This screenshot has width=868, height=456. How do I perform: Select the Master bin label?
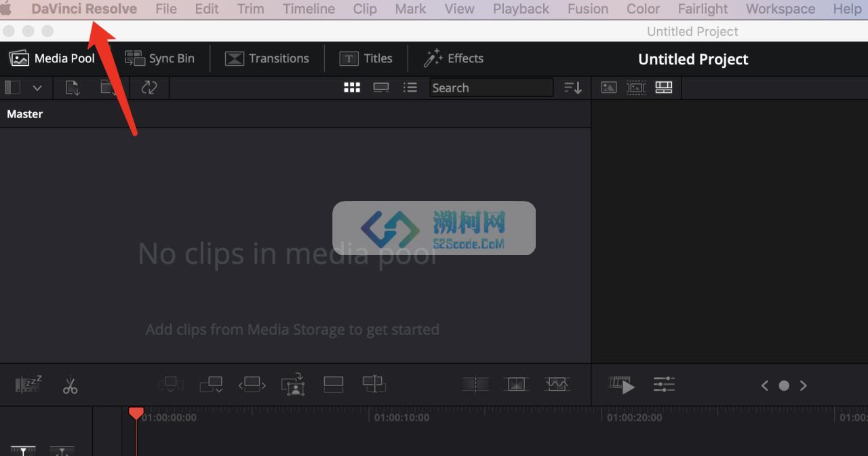tap(25, 114)
